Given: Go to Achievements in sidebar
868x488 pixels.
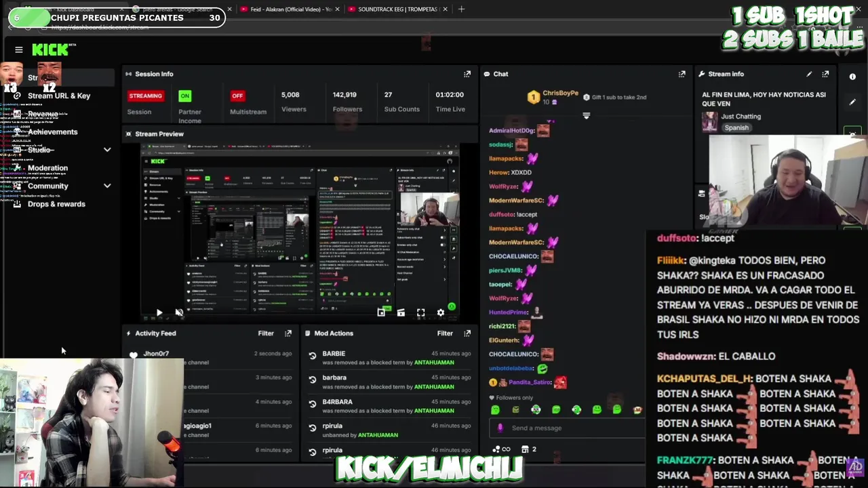Looking at the screenshot, I should point(52,132).
